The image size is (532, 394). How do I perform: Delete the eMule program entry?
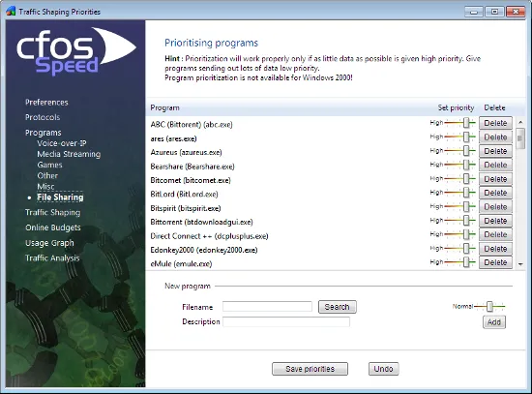(x=495, y=262)
